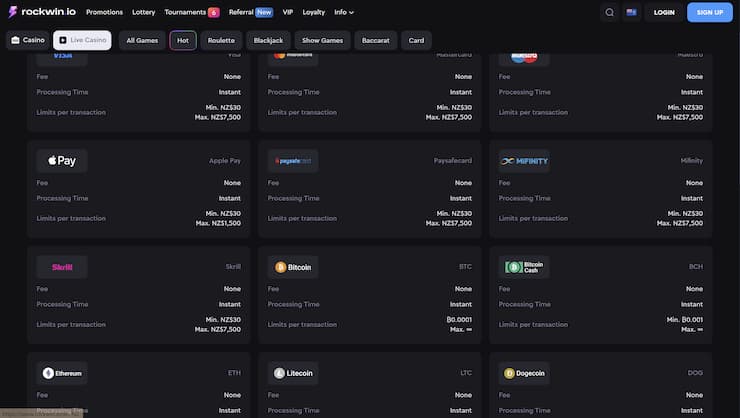Click the New badge beside Referral

pos(264,12)
